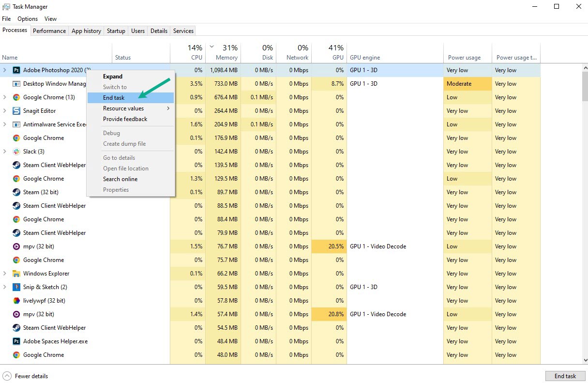Sort by the GPU engine column header
The image size is (588, 383).
[395, 53]
